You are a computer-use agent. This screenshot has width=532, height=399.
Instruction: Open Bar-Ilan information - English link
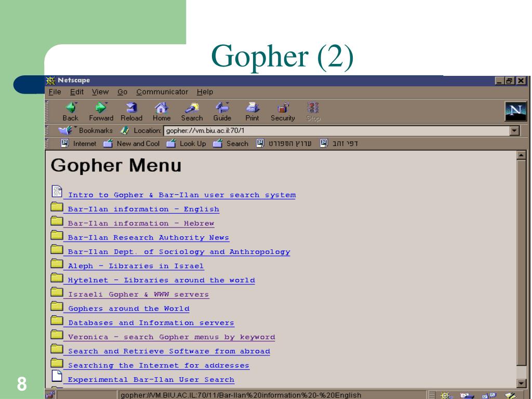point(143,209)
